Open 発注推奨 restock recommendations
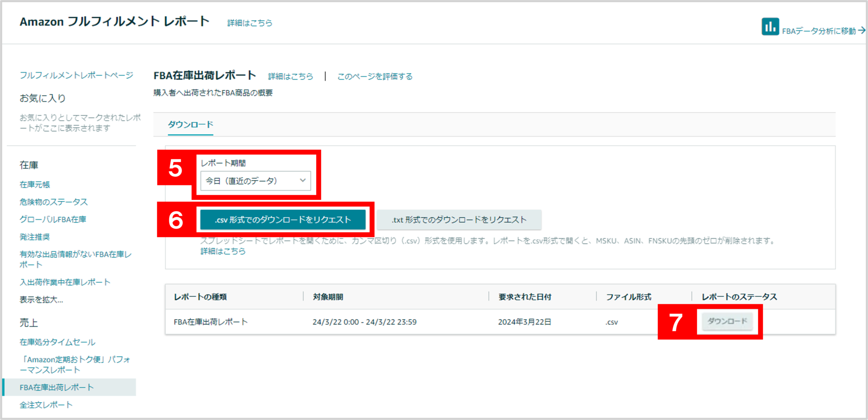Viewport: 868px width, 420px height. (35, 237)
